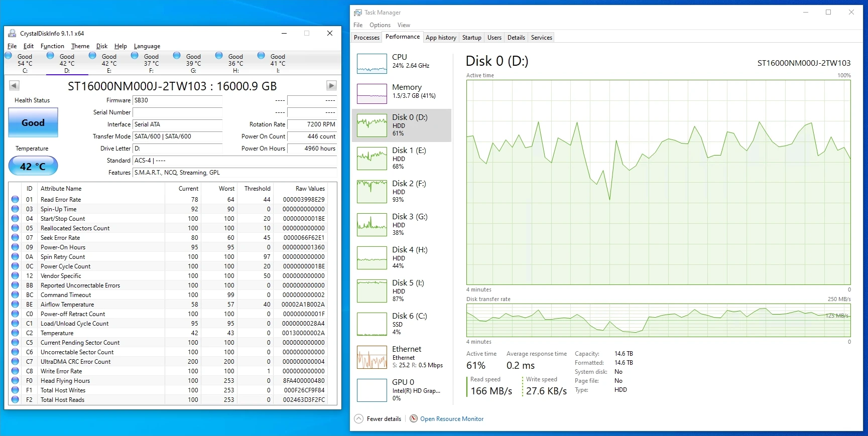The width and height of the screenshot is (868, 436).
Task: Select the CPU performance thumbnail
Action: [x=402, y=63]
